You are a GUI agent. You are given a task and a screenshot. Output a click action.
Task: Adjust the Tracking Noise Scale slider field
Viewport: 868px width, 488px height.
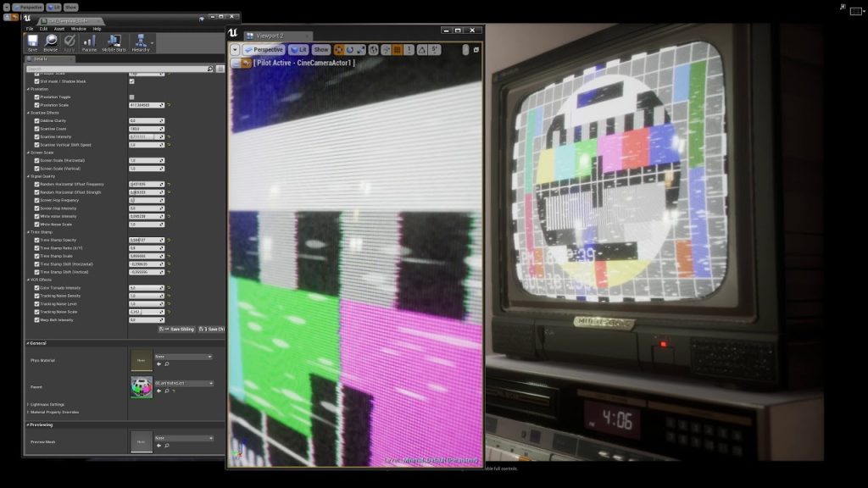click(x=147, y=312)
